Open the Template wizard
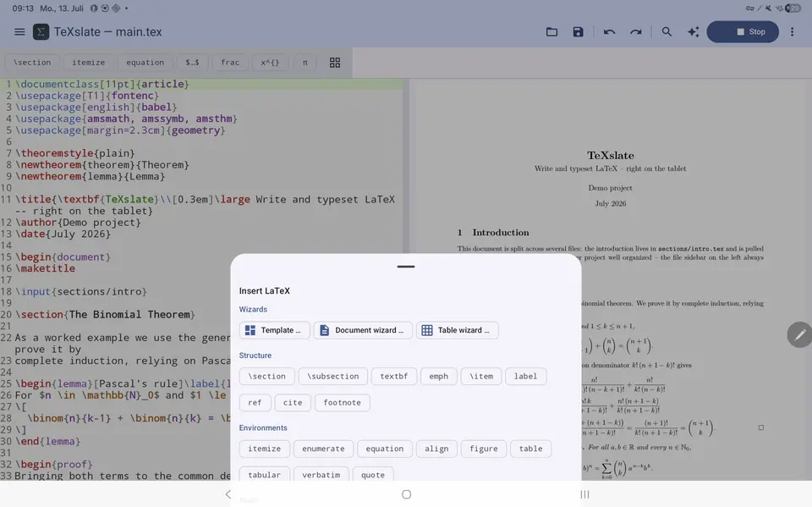This screenshot has width=812, height=507. [274, 330]
